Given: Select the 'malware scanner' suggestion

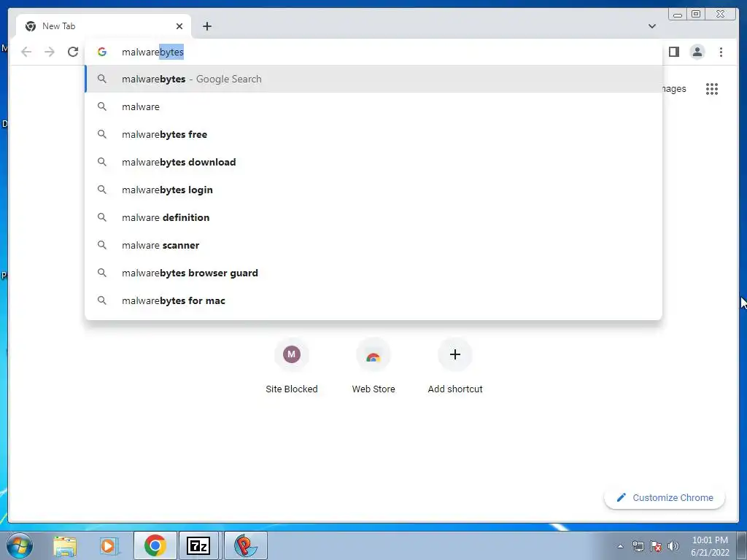Looking at the screenshot, I should click(373, 245).
